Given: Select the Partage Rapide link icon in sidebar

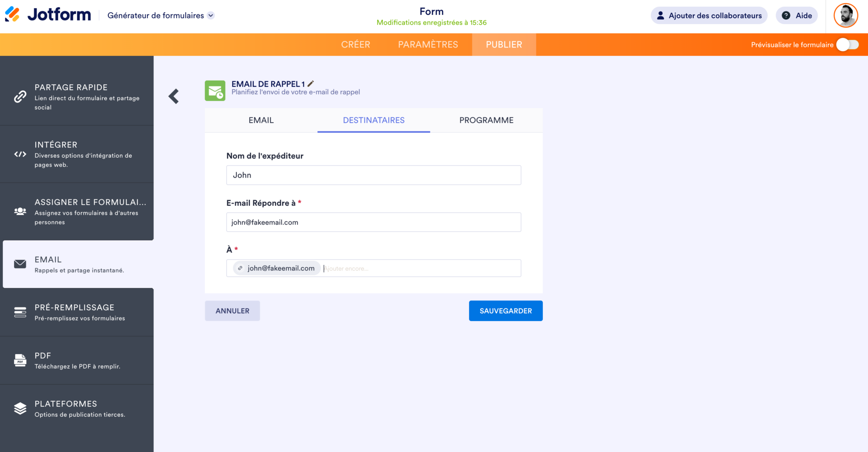Looking at the screenshot, I should tap(20, 96).
